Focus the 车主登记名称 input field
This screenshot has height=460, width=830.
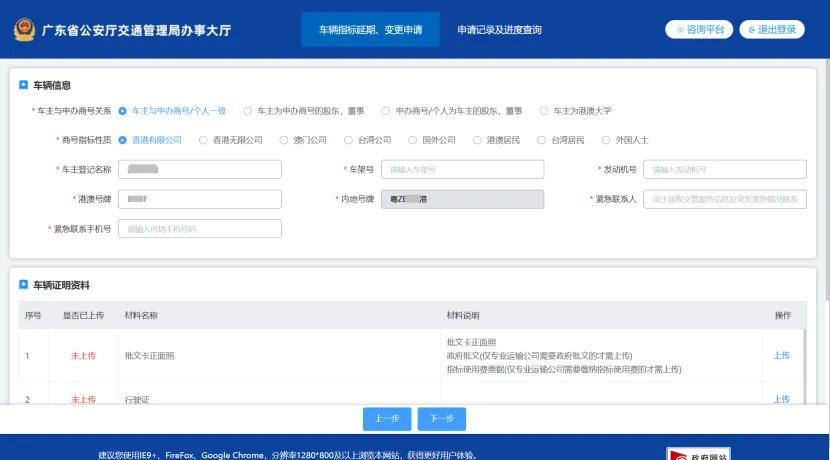pos(200,169)
